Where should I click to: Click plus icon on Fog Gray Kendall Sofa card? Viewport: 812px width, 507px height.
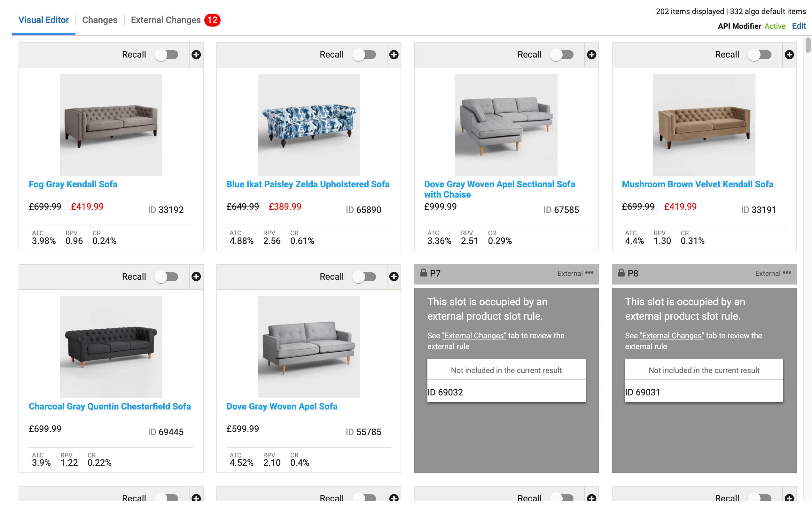coord(196,55)
